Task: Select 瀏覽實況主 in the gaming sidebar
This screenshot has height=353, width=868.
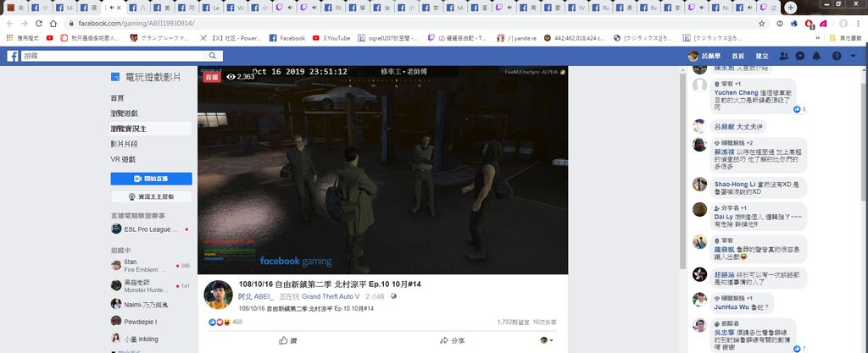Action: [151, 129]
